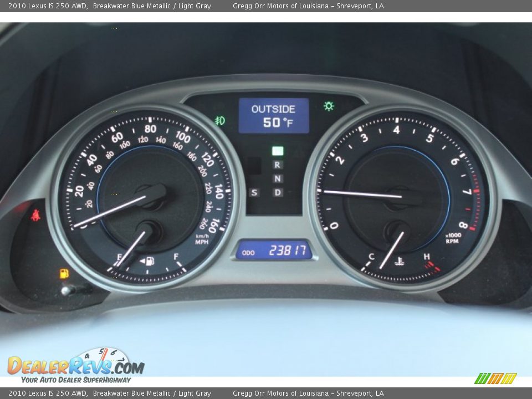Click the amber low fuel warning light

tap(64, 273)
